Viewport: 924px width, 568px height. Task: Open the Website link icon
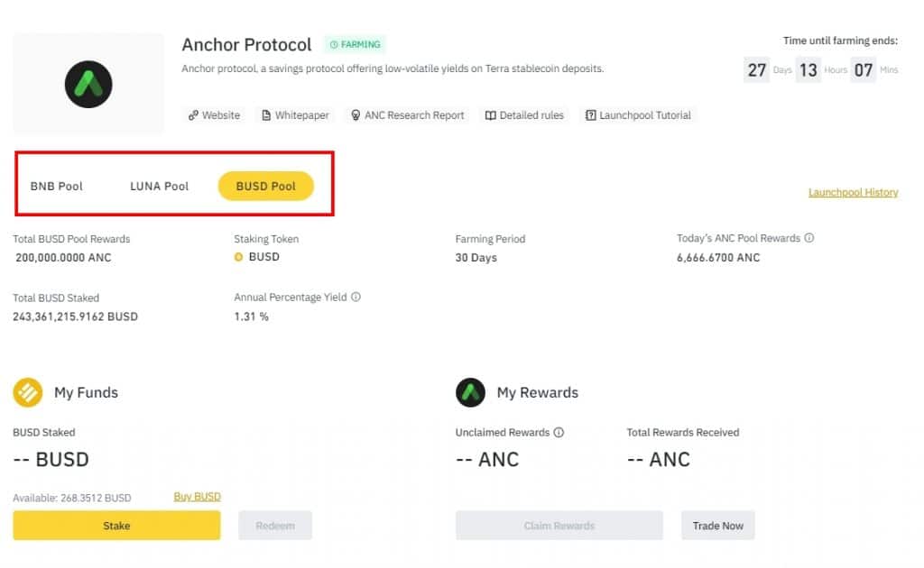[x=193, y=115]
